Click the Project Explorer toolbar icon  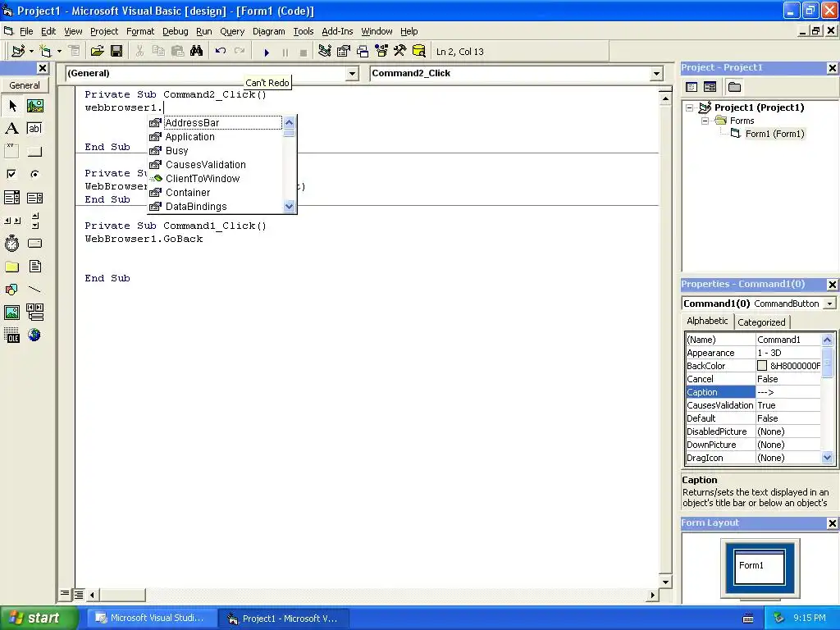click(324, 51)
